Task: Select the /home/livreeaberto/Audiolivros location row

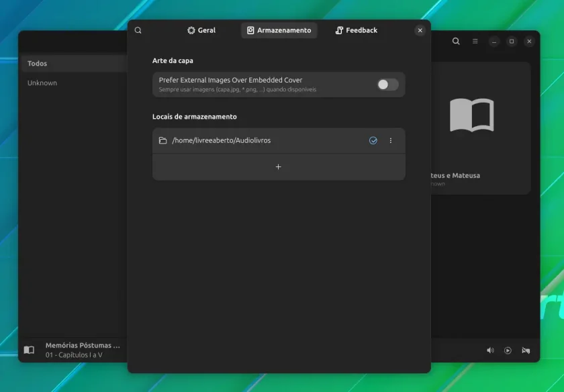Action: (x=279, y=140)
